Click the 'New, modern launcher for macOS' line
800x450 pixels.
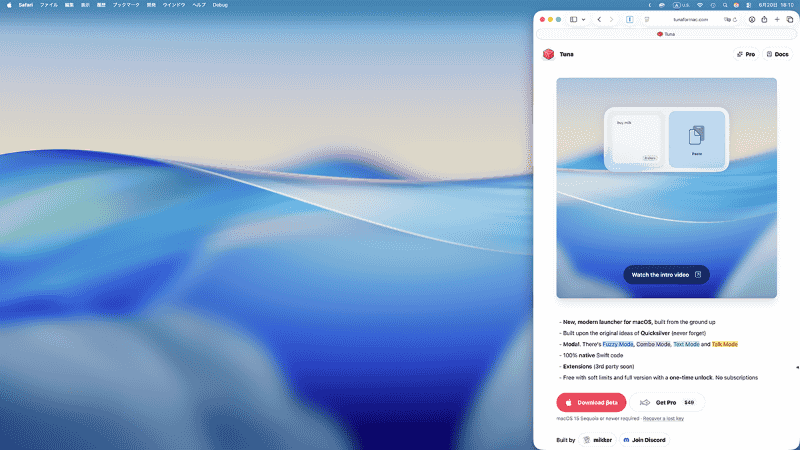(639, 322)
